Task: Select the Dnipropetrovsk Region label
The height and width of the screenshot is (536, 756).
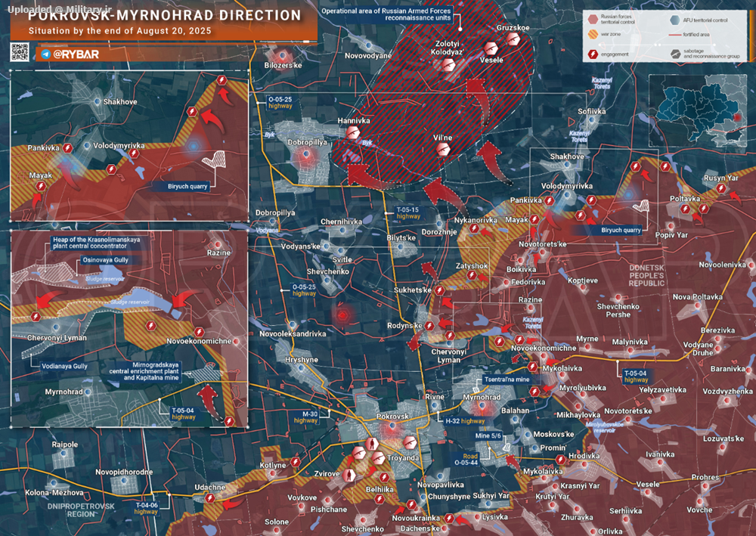Action: click(81, 510)
